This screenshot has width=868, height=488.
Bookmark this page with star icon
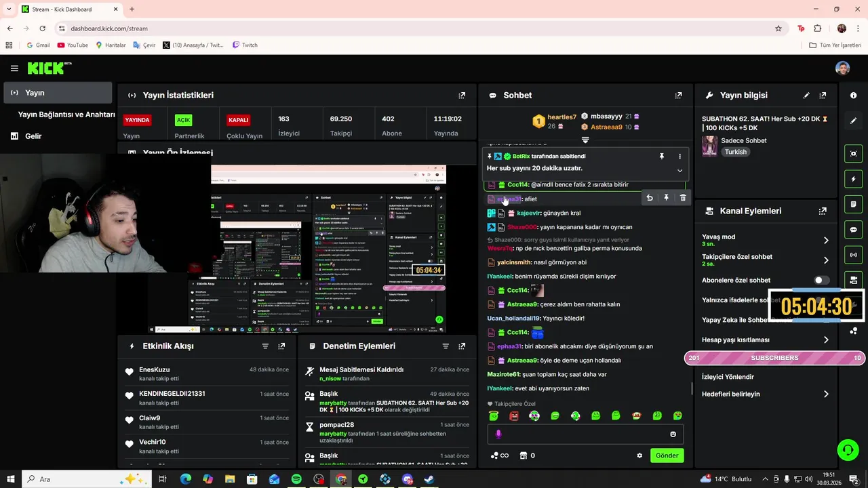coord(778,28)
